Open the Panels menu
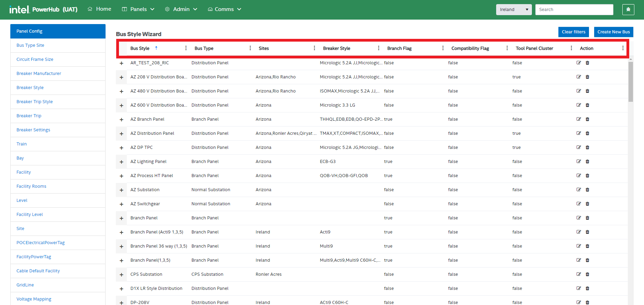Viewport: 644px width, 305px height. tap(138, 9)
